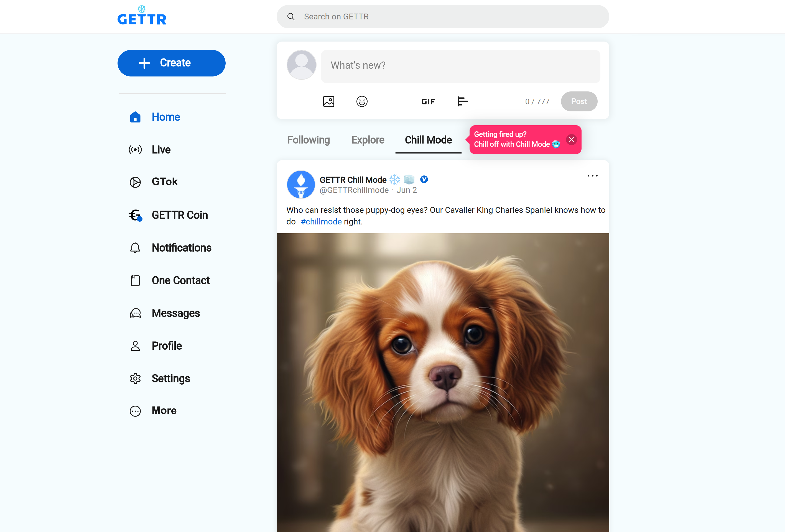The image size is (785, 532).
Task: Click the Notifications bell icon
Action: [x=135, y=248]
